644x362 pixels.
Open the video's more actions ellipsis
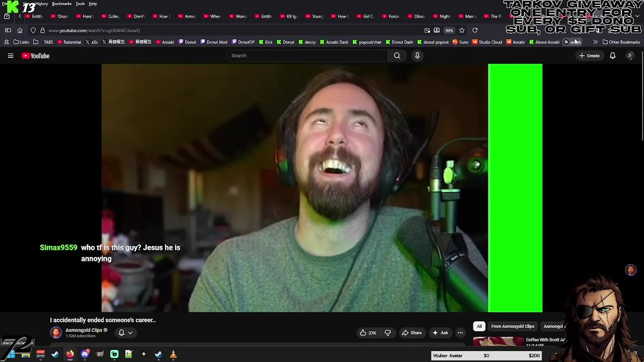(460, 333)
